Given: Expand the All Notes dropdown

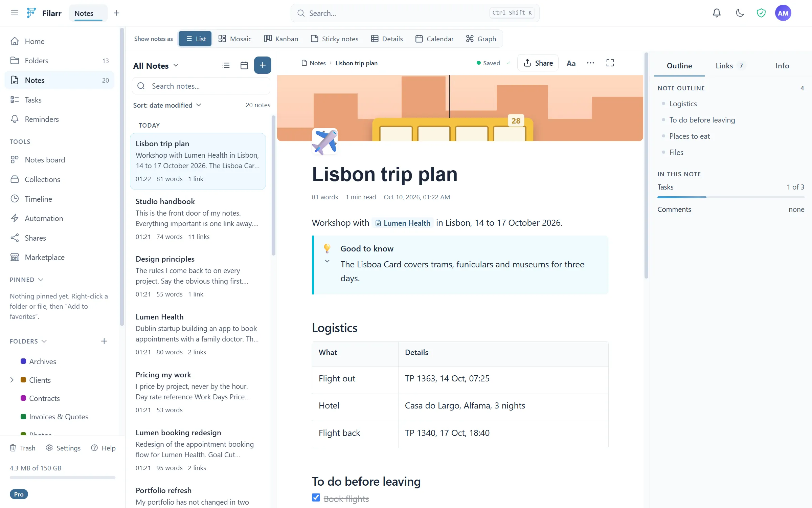Looking at the screenshot, I should tap(156, 66).
